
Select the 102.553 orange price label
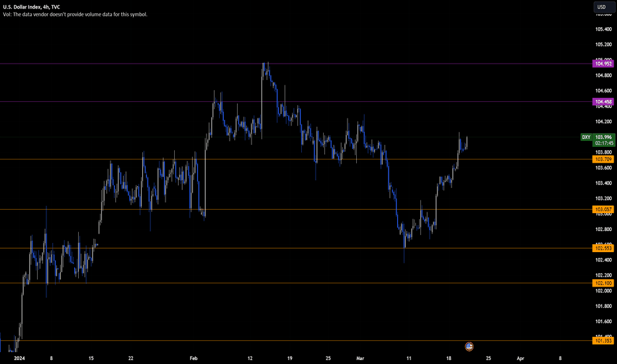click(x=603, y=248)
